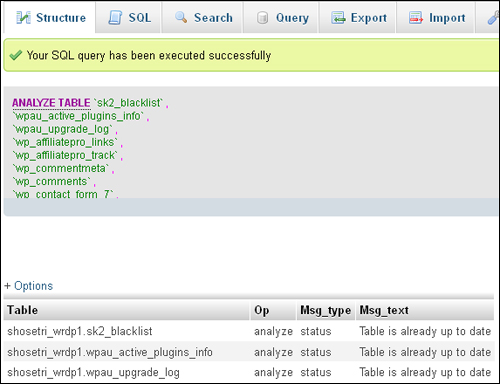Image resolution: width=500 pixels, height=384 pixels.
Task: Click the Query database icon
Action: tap(262, 18)
